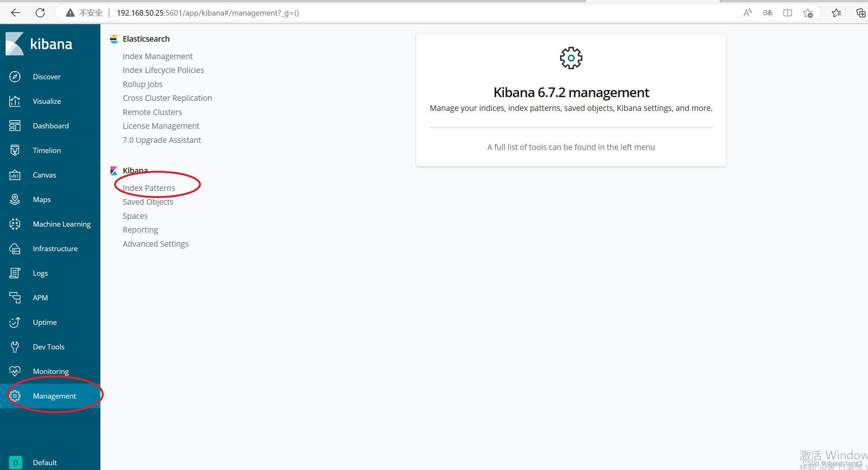Go to Dashboard in the sidebar

[51, 126]
